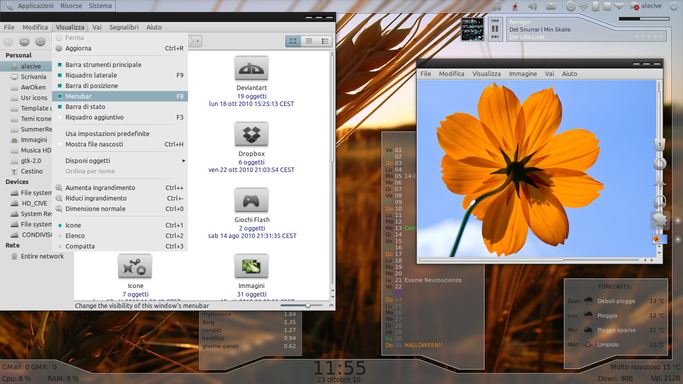The height and width of the screenshot is (384, 683).
Task: Switch to list view button
Action: click(309, 41)
